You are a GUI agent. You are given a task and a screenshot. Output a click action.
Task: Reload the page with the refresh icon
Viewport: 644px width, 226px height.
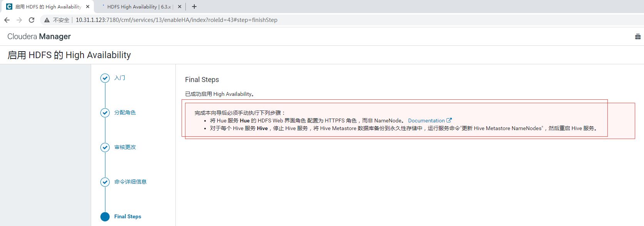pos(32,20)
